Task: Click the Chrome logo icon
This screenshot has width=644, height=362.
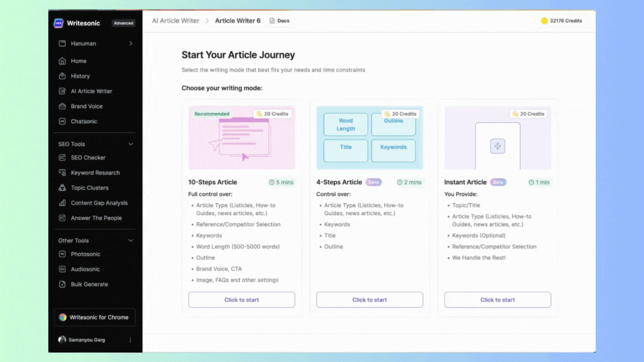Action: [x=63, y=317]
